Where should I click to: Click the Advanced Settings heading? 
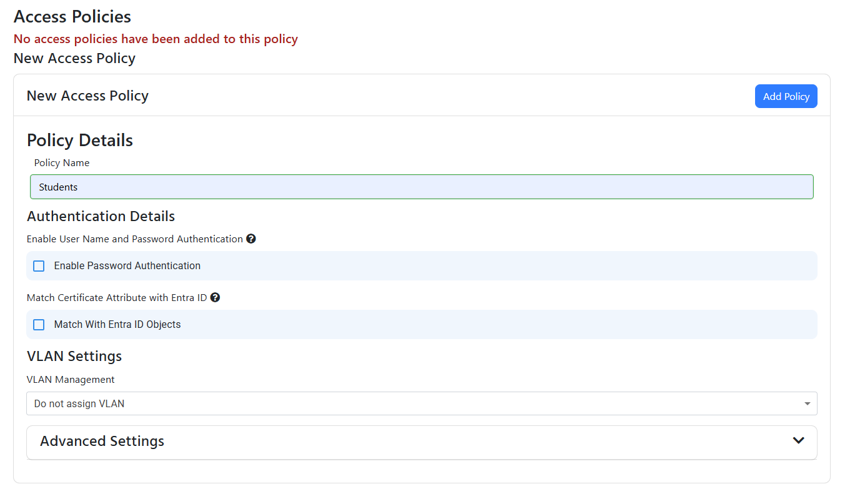(x=102, y=441)
